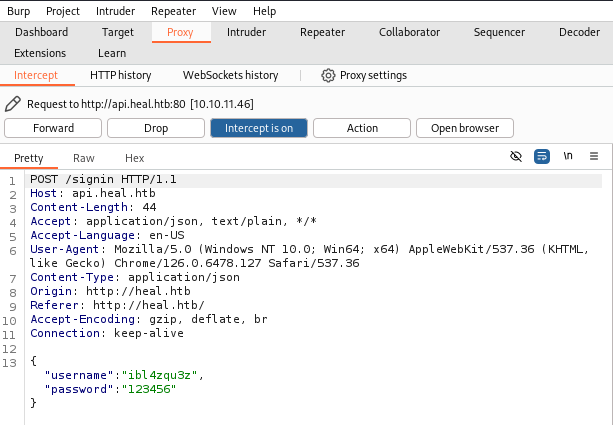Toggle hide non-printable characters eye icon
Screen dimensions: 613x425
click(516, 157)
